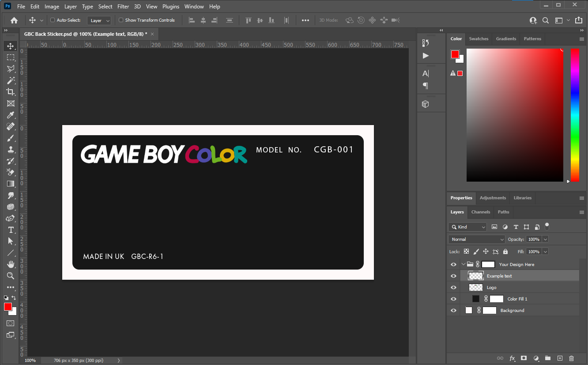Add a layer effect via fx icon
This screenshot has height=365, width=588.
tap(512, 358)
